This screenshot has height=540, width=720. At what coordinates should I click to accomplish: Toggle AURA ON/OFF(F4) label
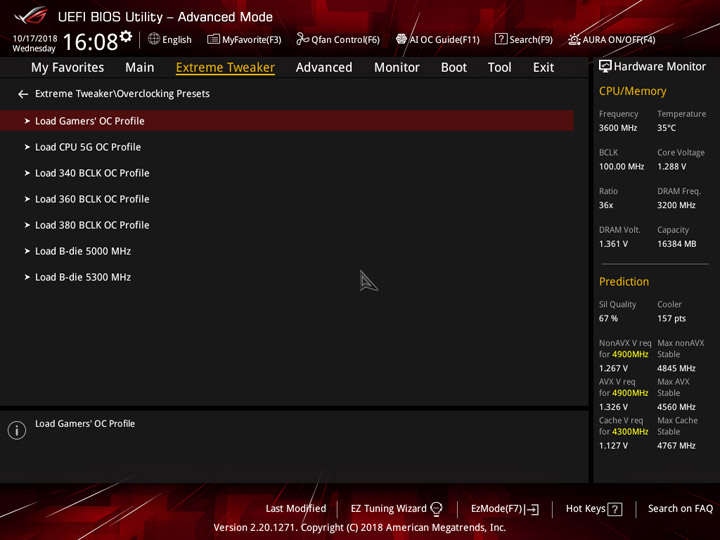coord(619,40)
